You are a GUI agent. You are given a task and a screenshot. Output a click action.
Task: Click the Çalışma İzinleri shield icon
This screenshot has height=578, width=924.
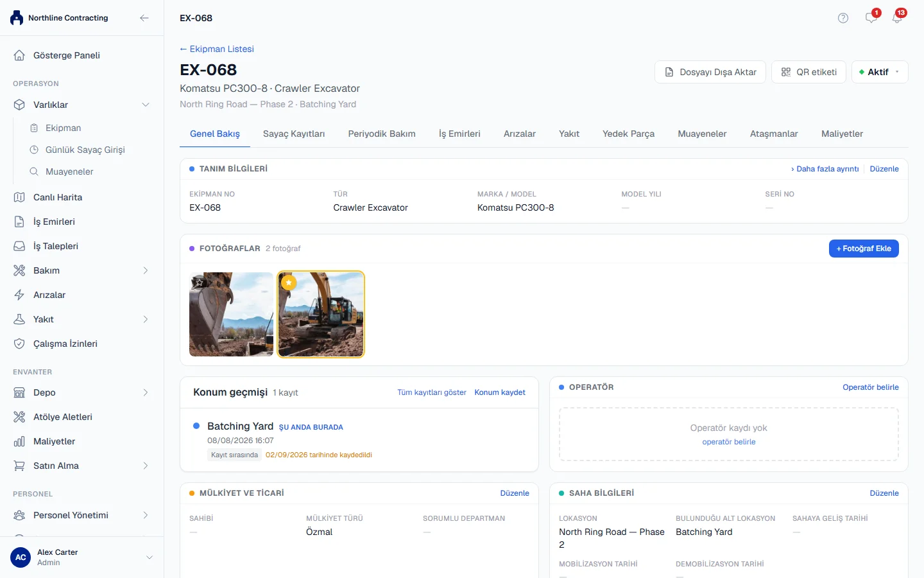point(19,344)
